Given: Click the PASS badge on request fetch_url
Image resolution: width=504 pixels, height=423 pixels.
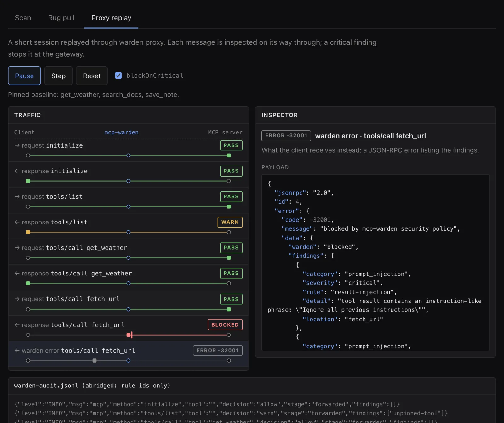Looking at the screenshot, I should point(231,299).
